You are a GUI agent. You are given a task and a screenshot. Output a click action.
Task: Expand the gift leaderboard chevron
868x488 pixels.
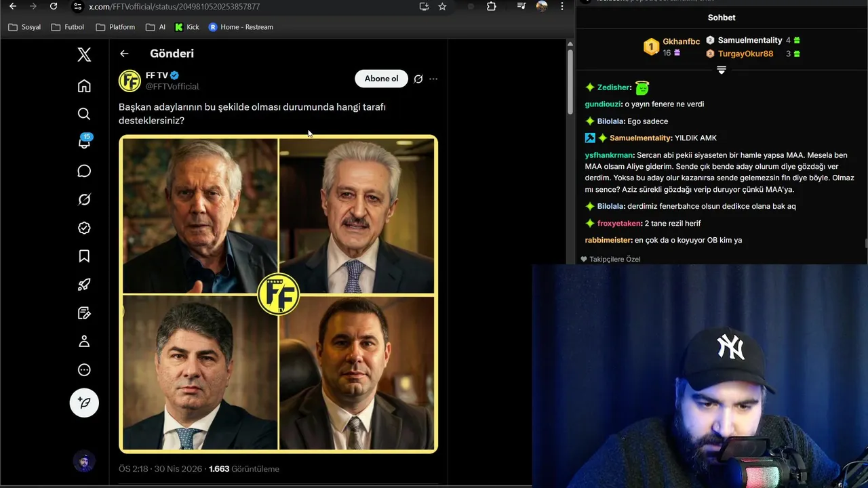(722, 70)
